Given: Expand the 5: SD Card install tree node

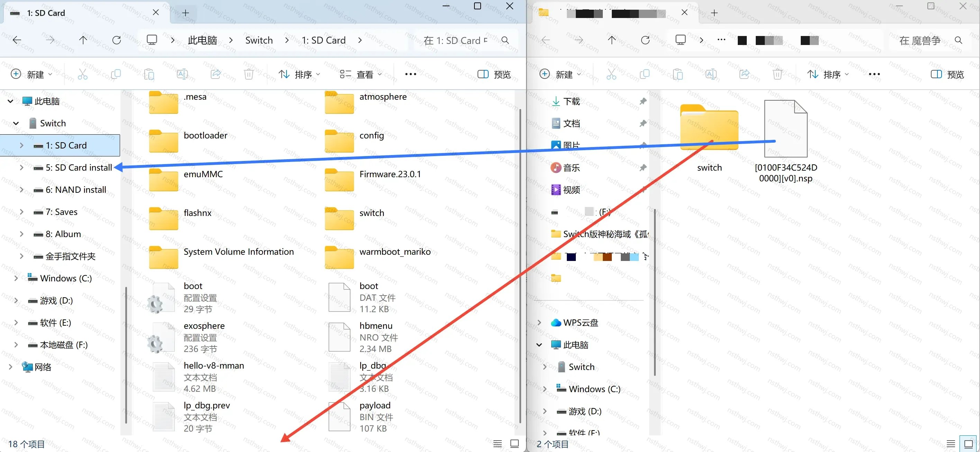Looking at the screenshot, I should click(21, 168).
